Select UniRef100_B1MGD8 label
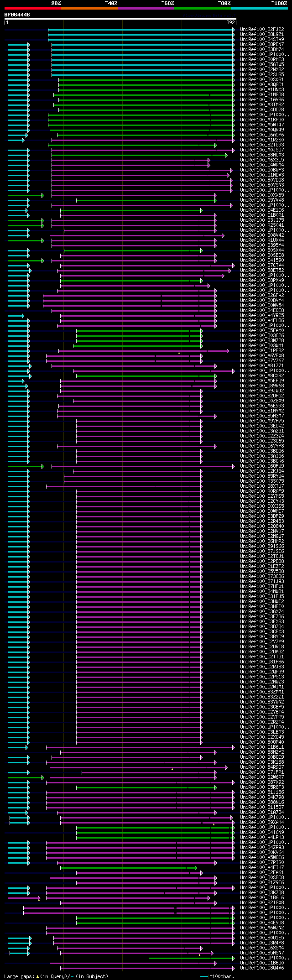 point(262,94)
